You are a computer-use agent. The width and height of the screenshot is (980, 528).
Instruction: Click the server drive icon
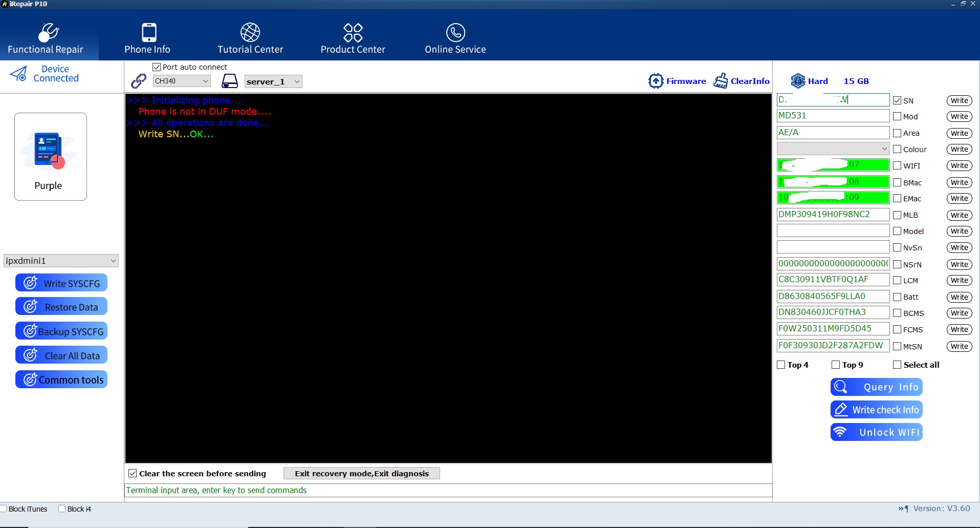[230, 81]
